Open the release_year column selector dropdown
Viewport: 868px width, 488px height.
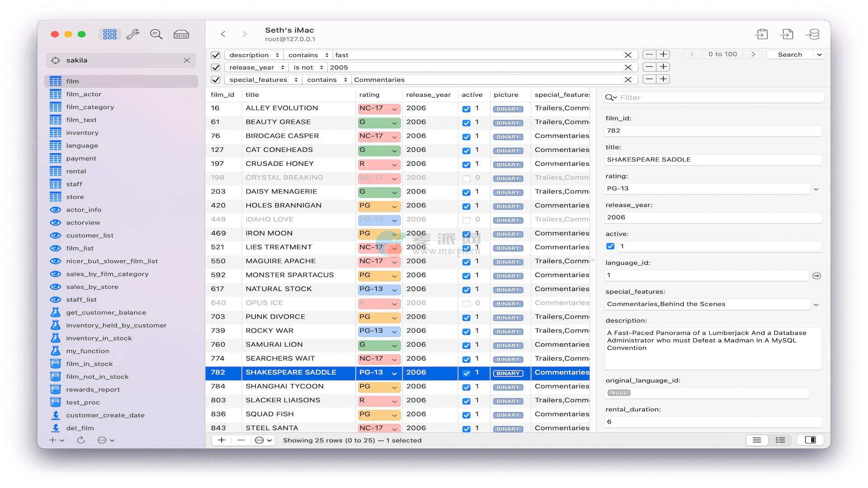coord(256,68)
